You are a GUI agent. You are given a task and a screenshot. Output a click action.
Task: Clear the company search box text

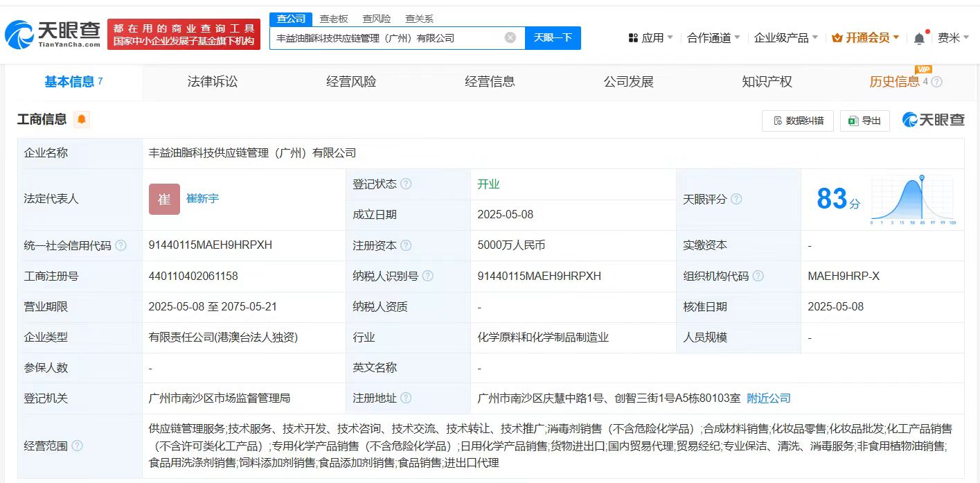(x=510, y=37)
